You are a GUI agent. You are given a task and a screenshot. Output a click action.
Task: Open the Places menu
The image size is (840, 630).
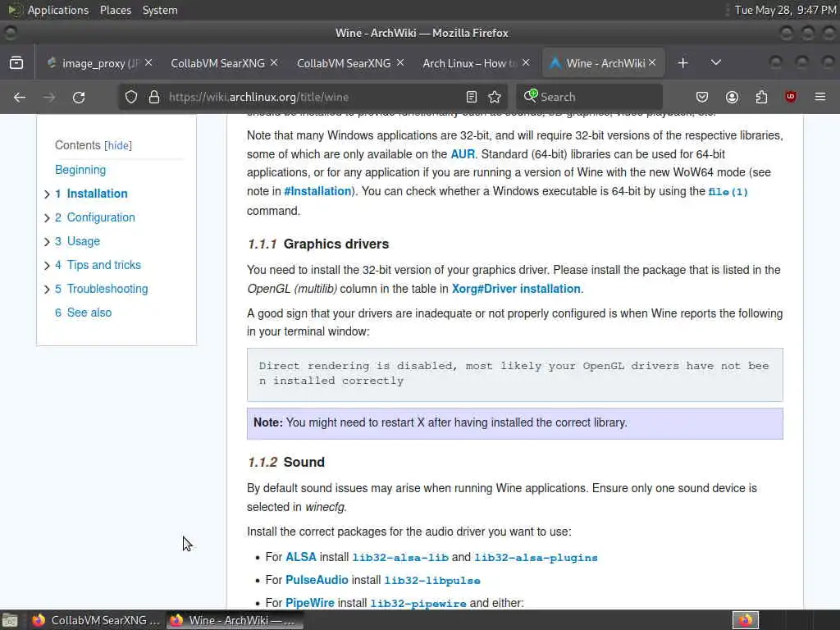[115, 10]
